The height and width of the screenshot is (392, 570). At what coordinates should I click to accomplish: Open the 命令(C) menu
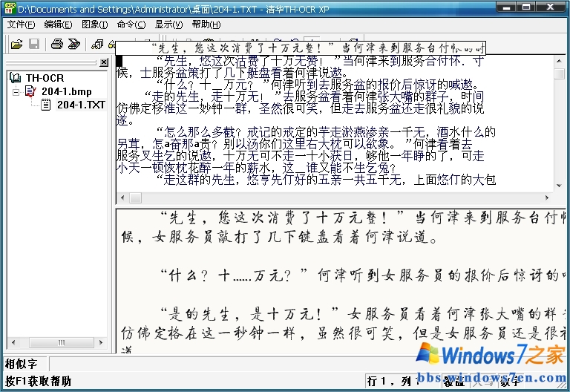click(131, 24)
